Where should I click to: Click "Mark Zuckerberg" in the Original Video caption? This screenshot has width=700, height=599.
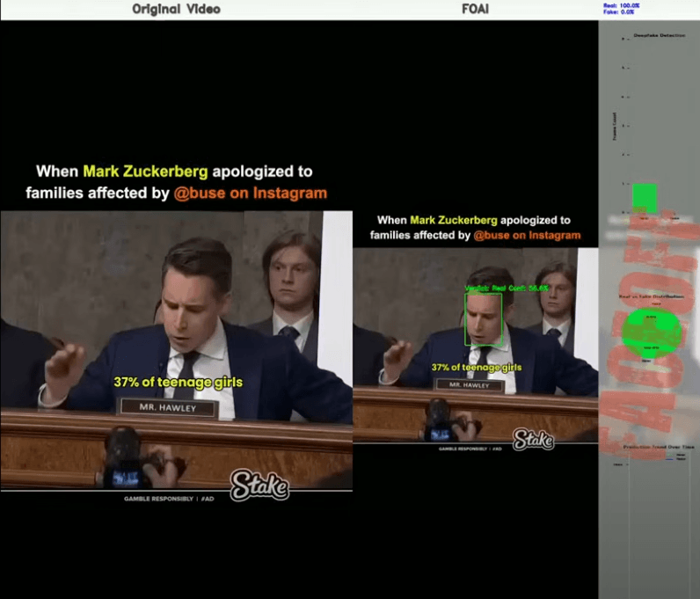pos(145,171)
